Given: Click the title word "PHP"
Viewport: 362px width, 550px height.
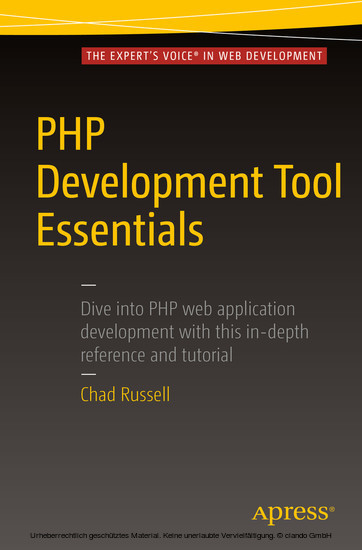Looking at the screenshot, I should point(71,134).
